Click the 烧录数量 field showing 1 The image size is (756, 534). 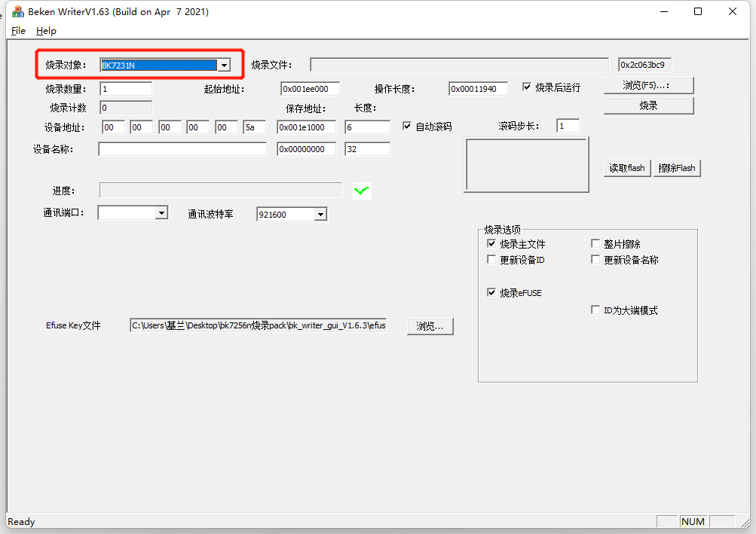click(126, 89)
